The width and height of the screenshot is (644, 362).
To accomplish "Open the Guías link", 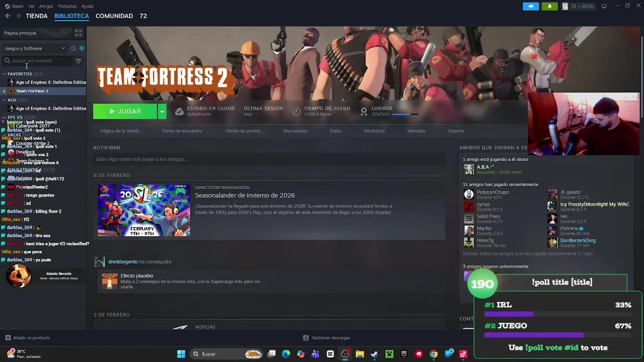I will 336,131.
